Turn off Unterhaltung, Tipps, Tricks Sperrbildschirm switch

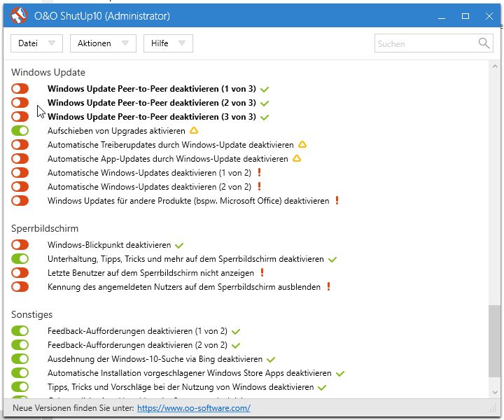(x=20, y=259)
